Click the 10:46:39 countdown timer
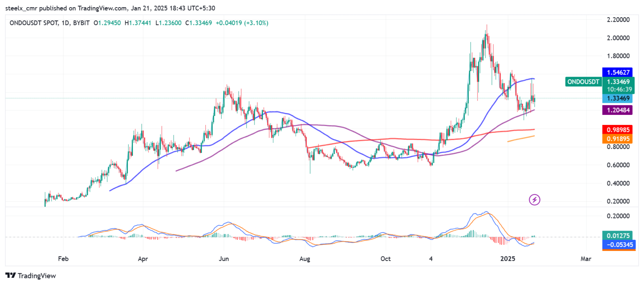 pos(620,89)
